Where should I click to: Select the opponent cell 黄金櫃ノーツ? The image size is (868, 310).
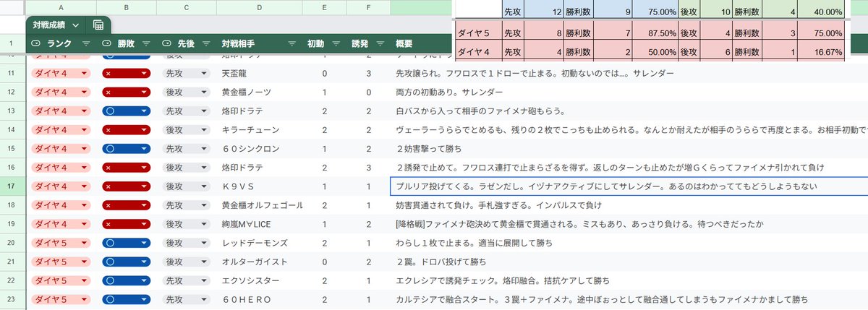pyautogui.click(x=259, y=92)
